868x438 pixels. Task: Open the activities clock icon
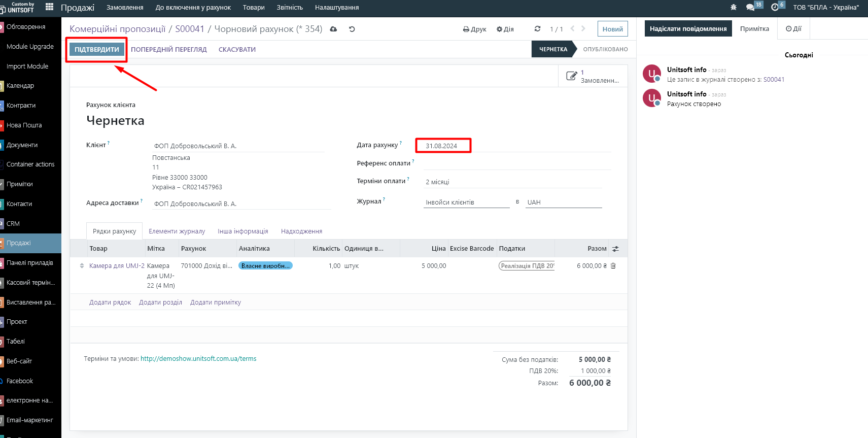[775, 7]
